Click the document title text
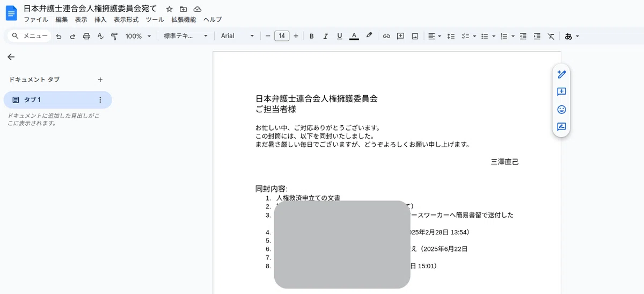The width and height of the screenshot is (644, 294). point(91,9)
